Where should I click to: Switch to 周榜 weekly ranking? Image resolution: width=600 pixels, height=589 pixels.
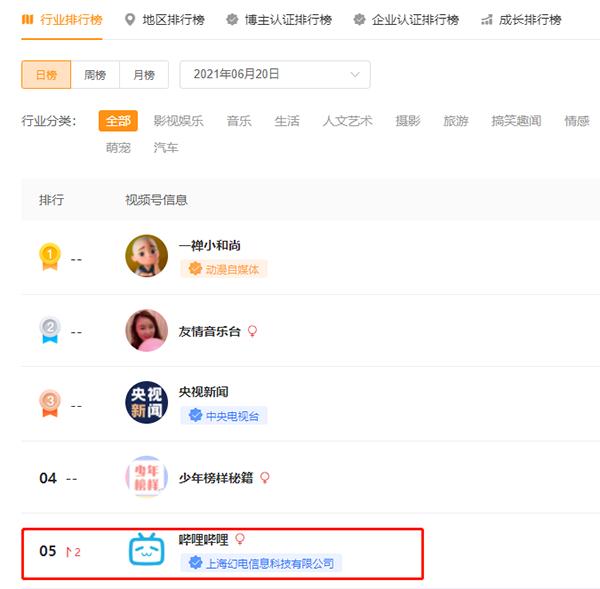[95, 75]
